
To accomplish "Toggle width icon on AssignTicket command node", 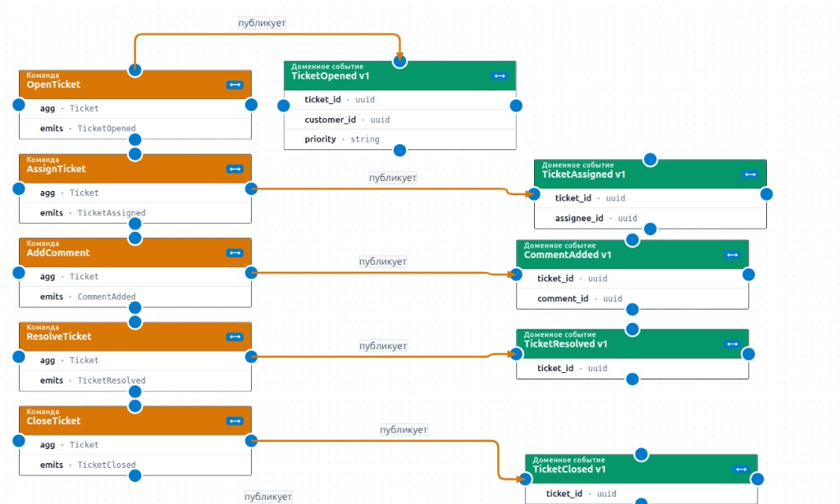I will pos(235,169).
